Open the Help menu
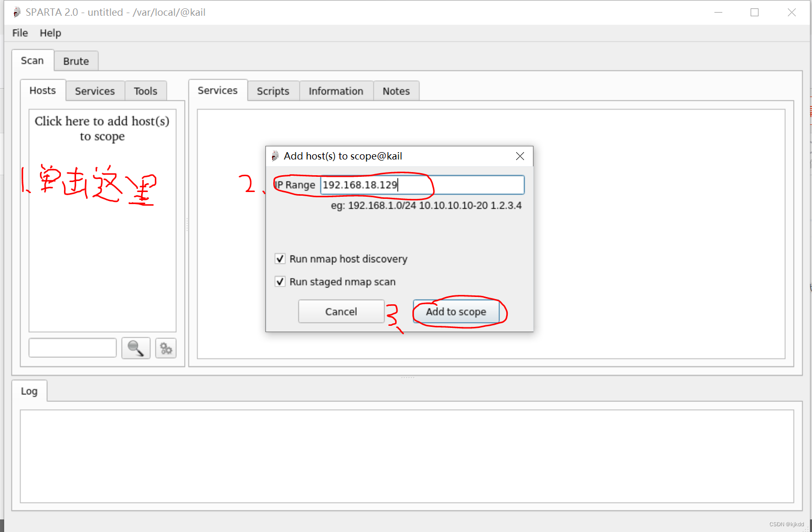812x532 pixels. click(50, 33)
